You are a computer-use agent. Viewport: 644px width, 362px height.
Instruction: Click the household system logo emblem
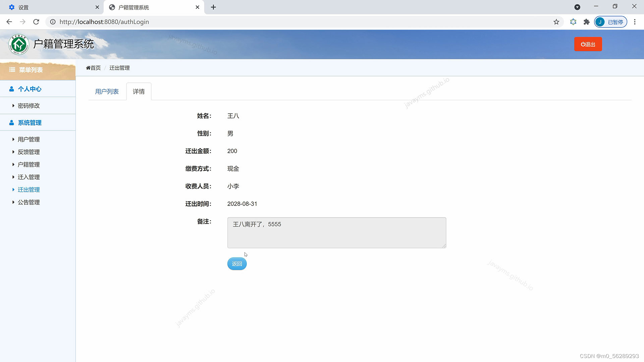[19, 44]
